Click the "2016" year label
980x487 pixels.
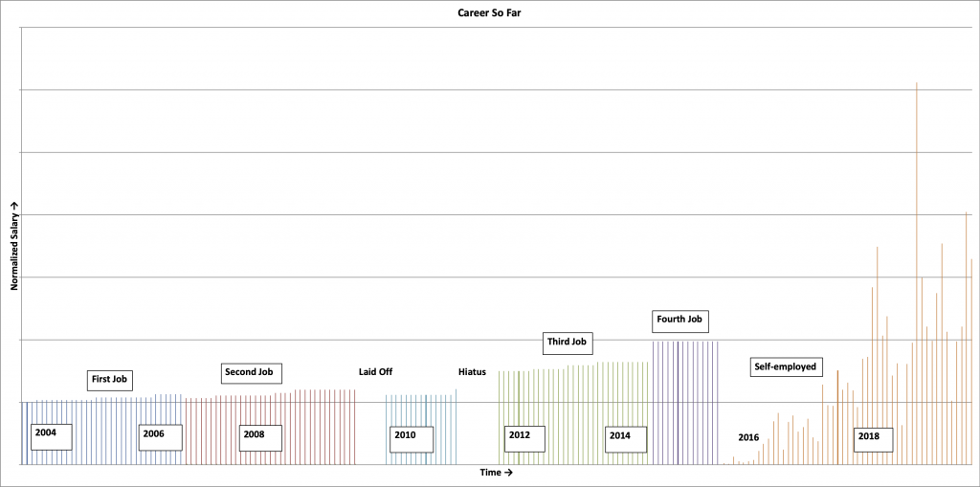(748, 437)
